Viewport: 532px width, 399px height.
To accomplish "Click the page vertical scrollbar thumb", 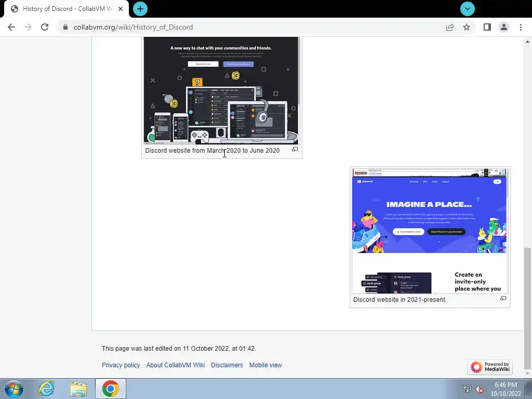I will (x=527, y=308).
